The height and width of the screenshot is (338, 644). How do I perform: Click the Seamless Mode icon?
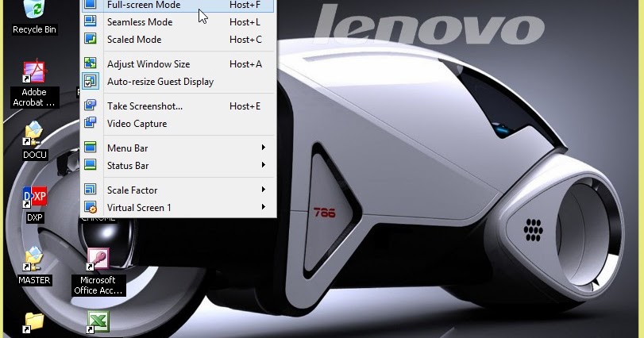90,21
